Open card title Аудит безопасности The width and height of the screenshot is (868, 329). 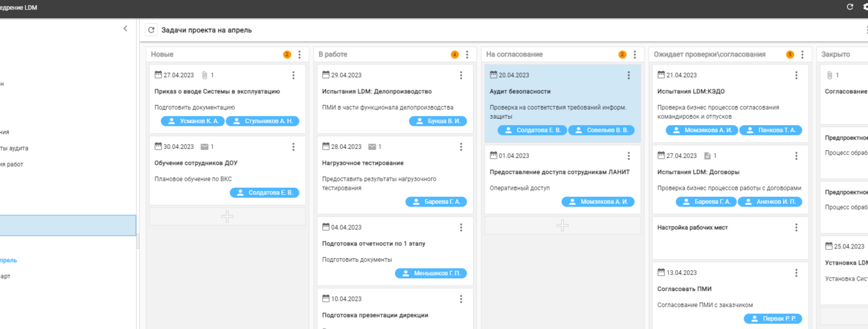(520, 92)
